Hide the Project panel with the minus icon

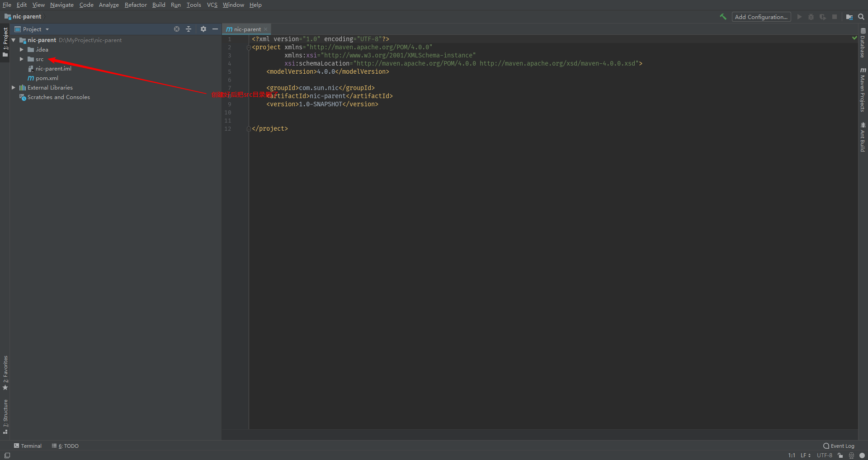(x=215, y=29)
